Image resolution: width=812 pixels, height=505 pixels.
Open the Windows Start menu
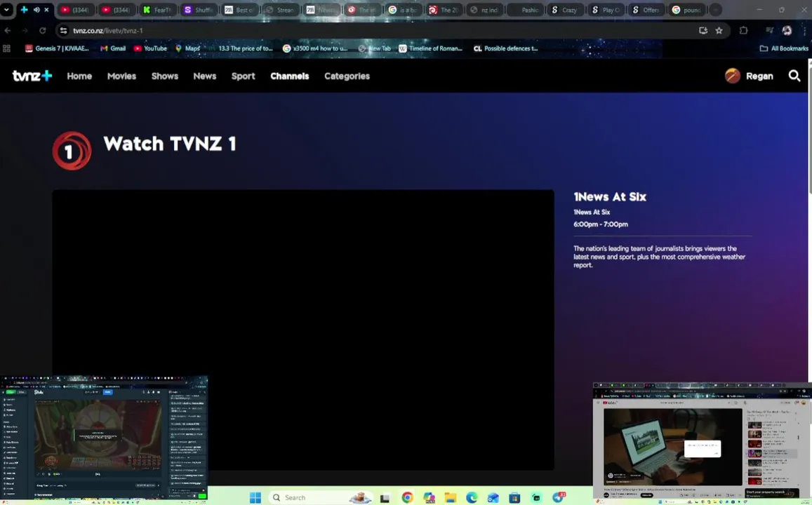(x=255, y=497)
